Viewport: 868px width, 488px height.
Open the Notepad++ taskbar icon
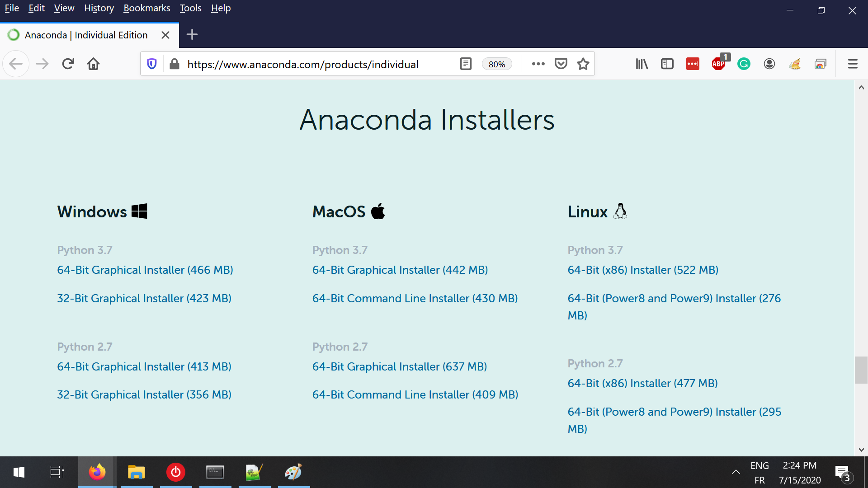coord(254,472)
